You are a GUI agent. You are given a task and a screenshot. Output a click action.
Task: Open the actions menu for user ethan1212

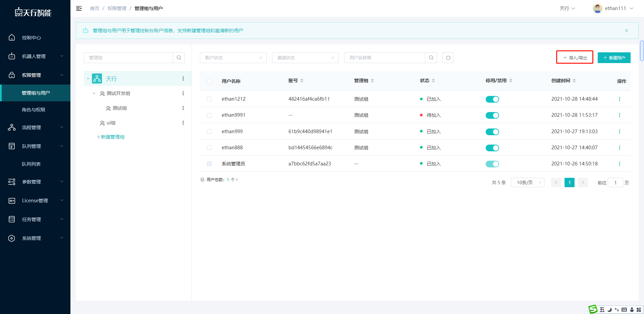[x=620, y=99]
